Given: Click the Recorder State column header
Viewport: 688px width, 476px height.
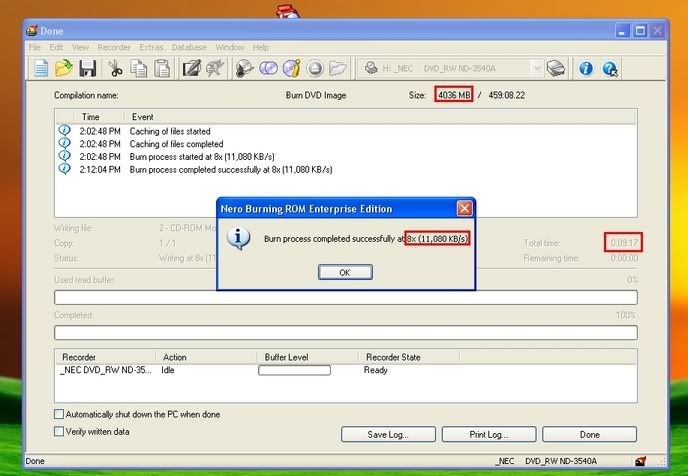Looking at the screenshot, I should (393, 357).
